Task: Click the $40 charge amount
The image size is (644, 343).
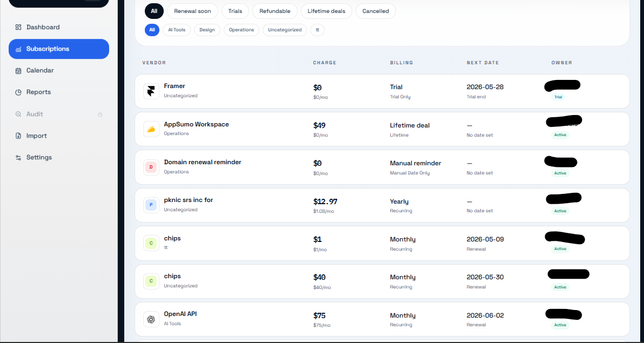Action: [x=319, y=277]
